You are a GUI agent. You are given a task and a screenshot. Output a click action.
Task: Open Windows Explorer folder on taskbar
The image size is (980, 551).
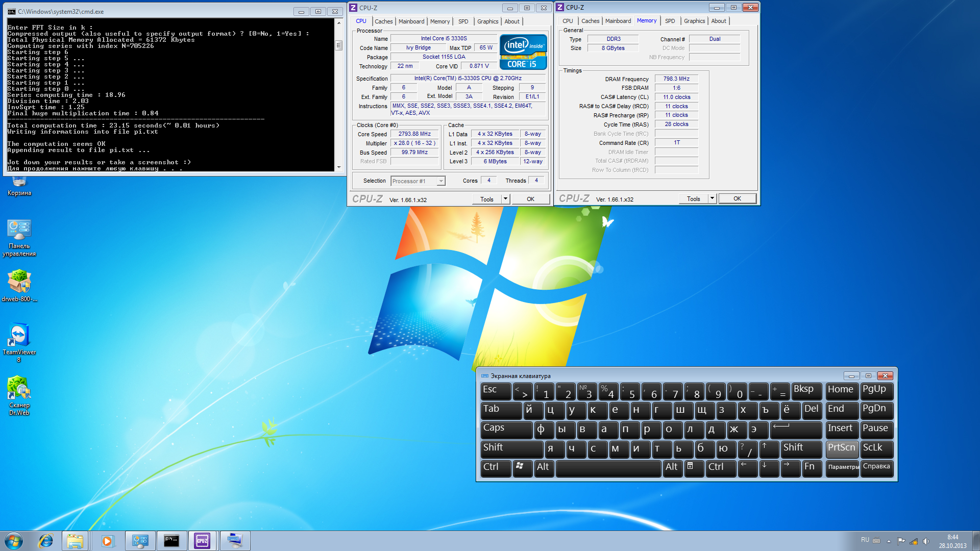(x=75, y=541)
